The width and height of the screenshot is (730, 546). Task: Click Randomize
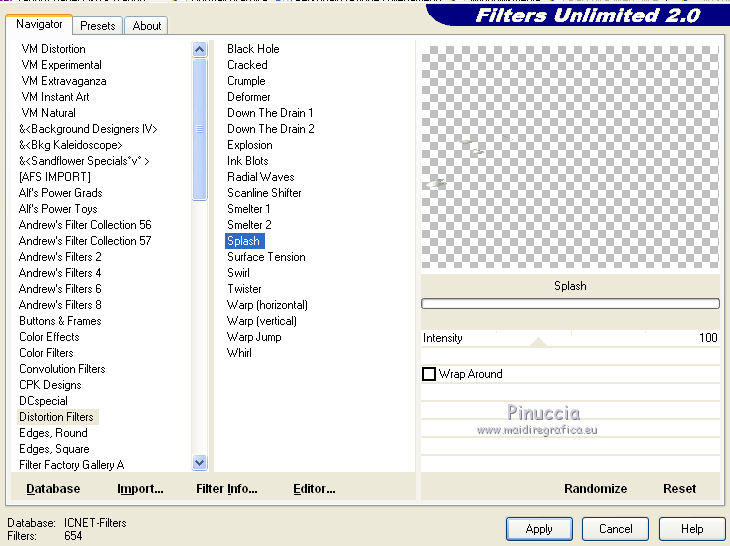pos(595,489)
